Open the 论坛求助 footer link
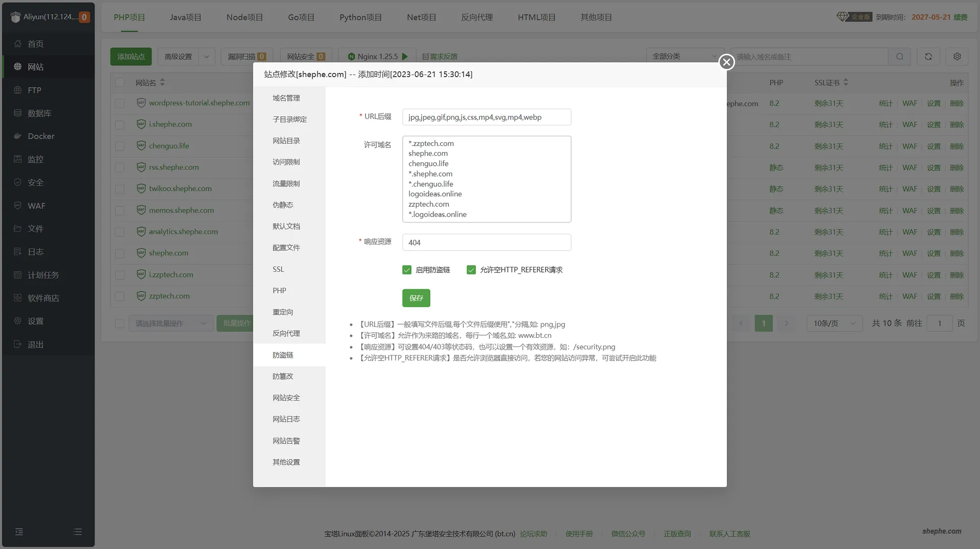 (533, 534)
